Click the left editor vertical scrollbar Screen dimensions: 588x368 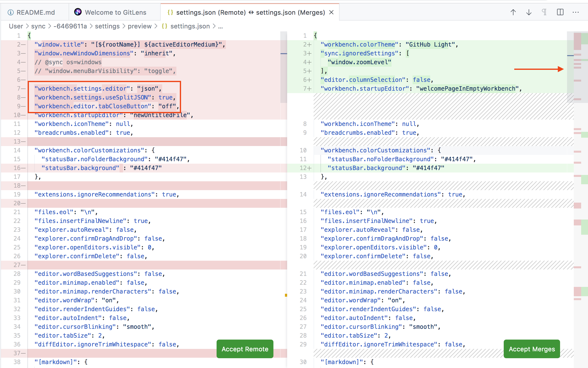click(284, 67)
